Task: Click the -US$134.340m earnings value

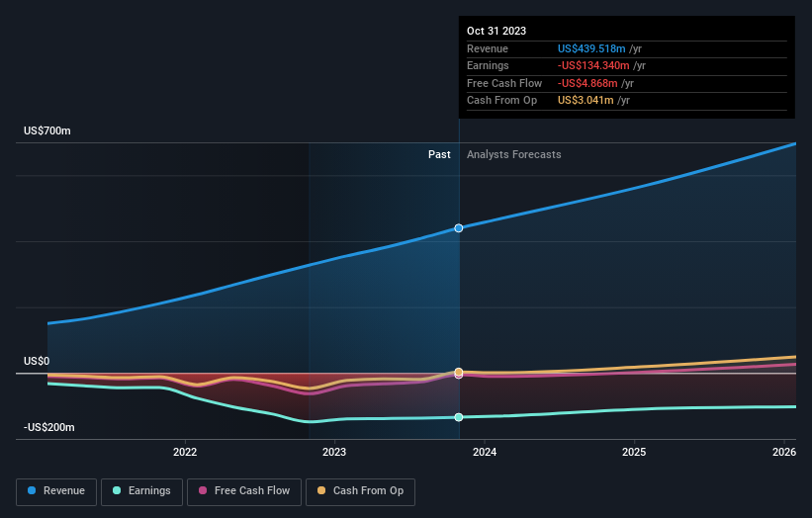Action: click(x=593, y=65)
